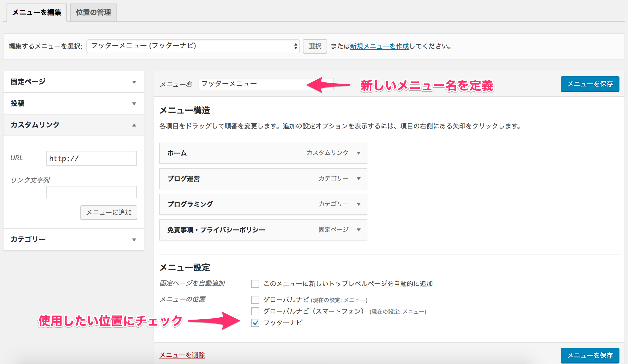Select the メニューを編集 tab
The width and height of the screenshot is (628, 364).
tap(37, 13)
